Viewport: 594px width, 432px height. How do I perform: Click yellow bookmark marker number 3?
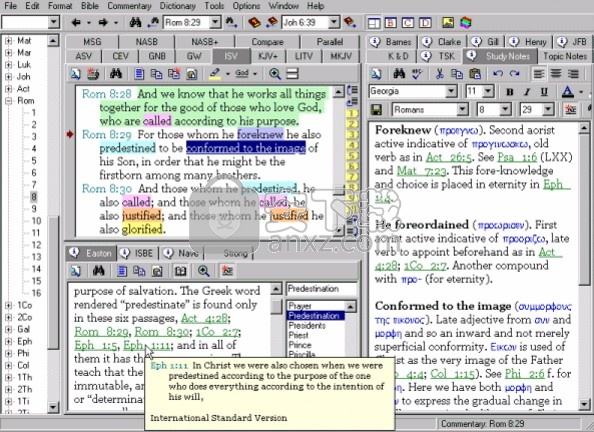[352, 134]
